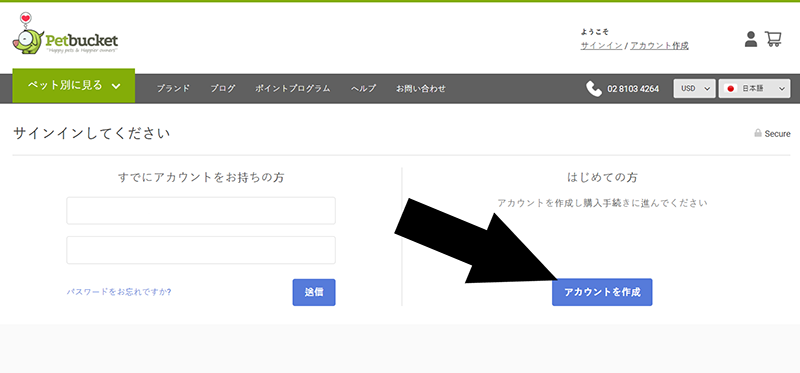Viewport: 800px width, 373px height.
Task: Click the 送信 submit button
Action: coord(314,292)
